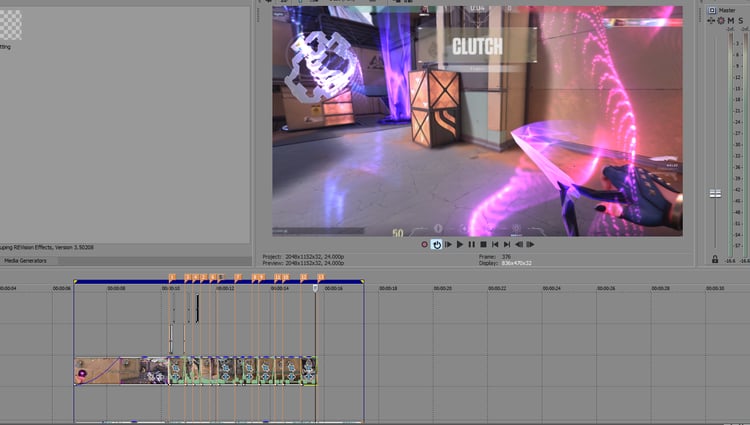
Task: Select the last video clip on the track
Action: tap(309, 371)
